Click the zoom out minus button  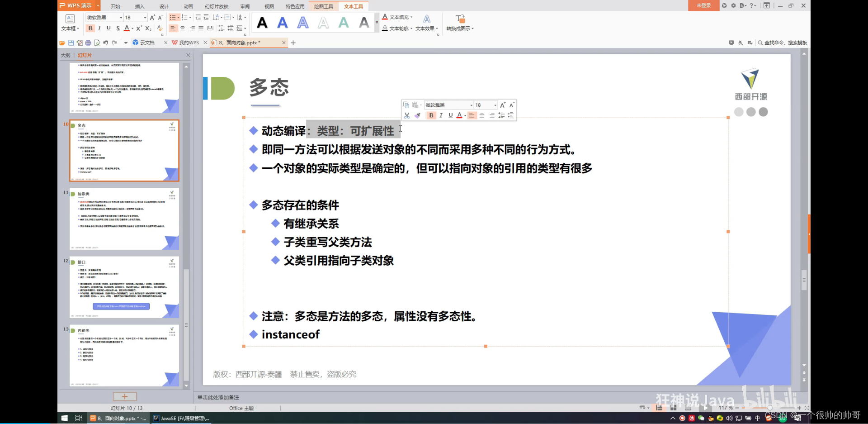point(737,408)
